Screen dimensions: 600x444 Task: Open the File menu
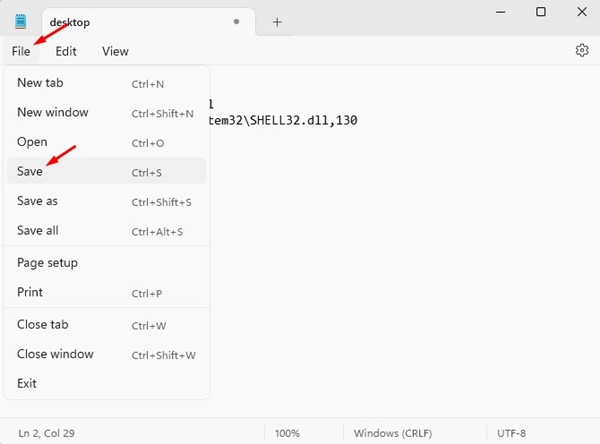(21, 51)
